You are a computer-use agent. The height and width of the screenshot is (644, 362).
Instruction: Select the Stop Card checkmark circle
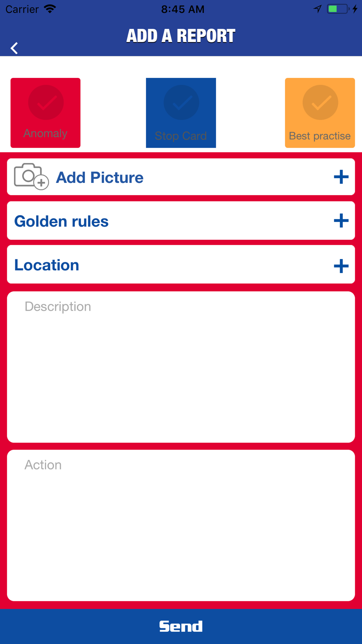(x=181, y=103)
